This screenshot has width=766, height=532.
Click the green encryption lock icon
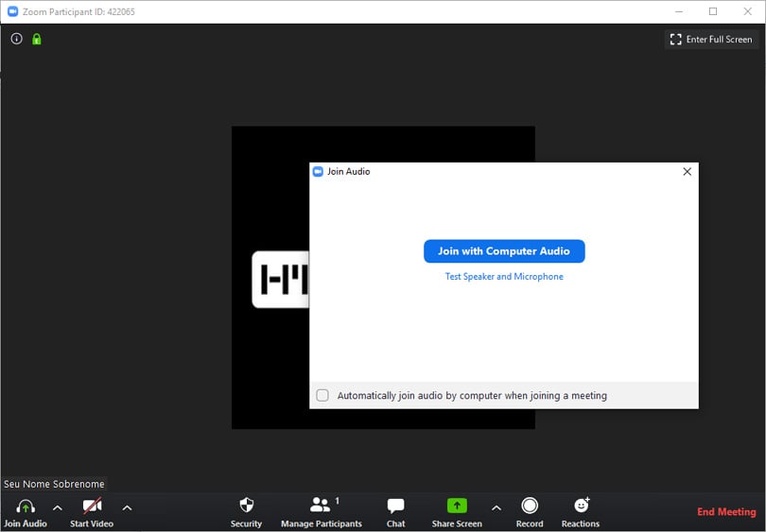click(x=37, y=39)
